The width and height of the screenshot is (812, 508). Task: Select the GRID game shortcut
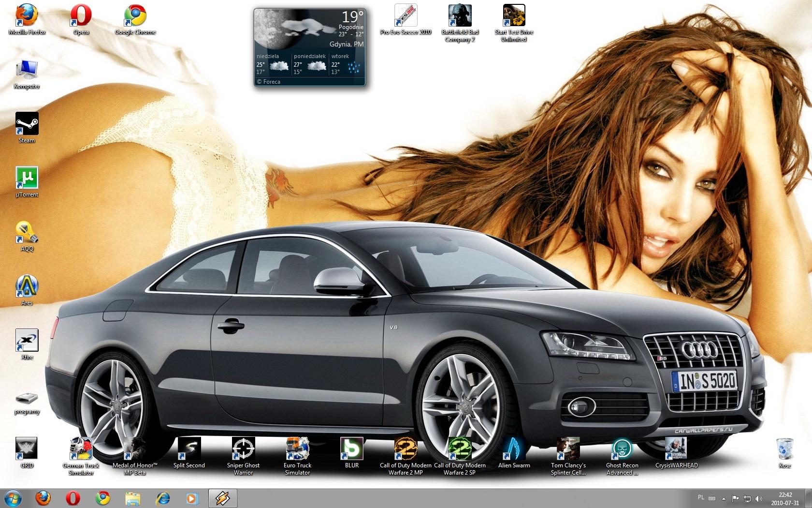(x=27, y=453)
